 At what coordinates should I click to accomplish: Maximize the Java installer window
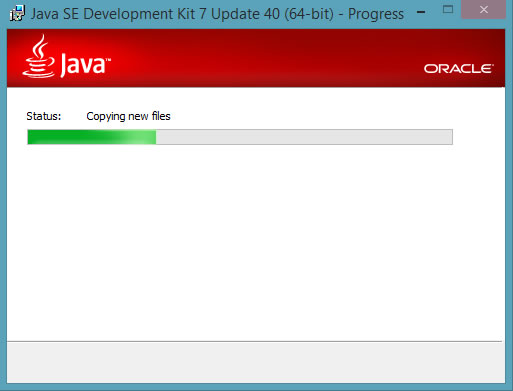[x=448, y=9]
